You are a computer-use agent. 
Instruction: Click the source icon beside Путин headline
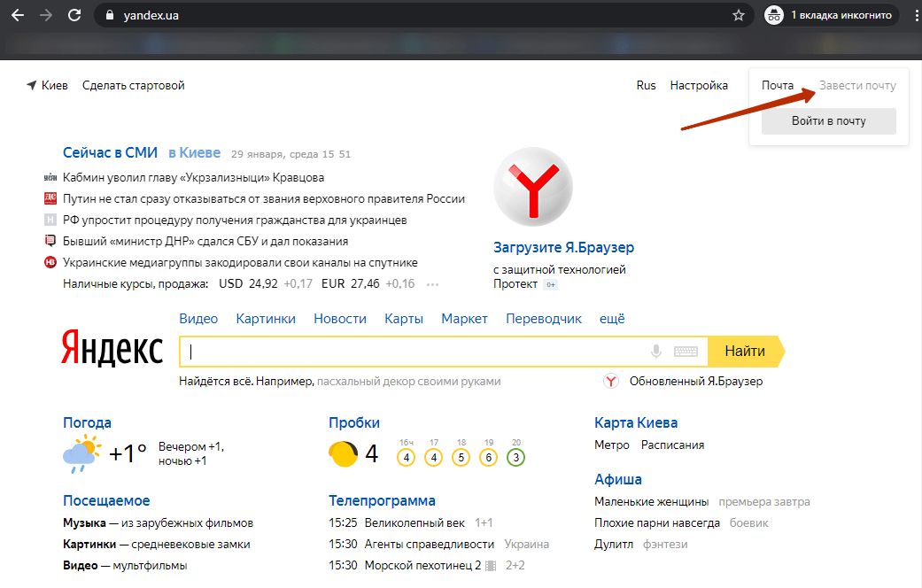pos(50,198)
